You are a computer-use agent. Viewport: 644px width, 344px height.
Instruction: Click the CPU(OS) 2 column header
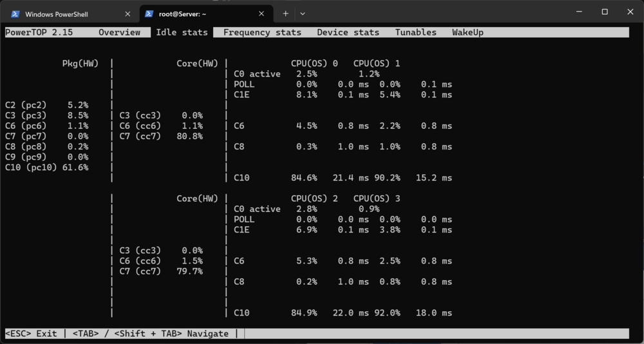click(x=315, y=198)
